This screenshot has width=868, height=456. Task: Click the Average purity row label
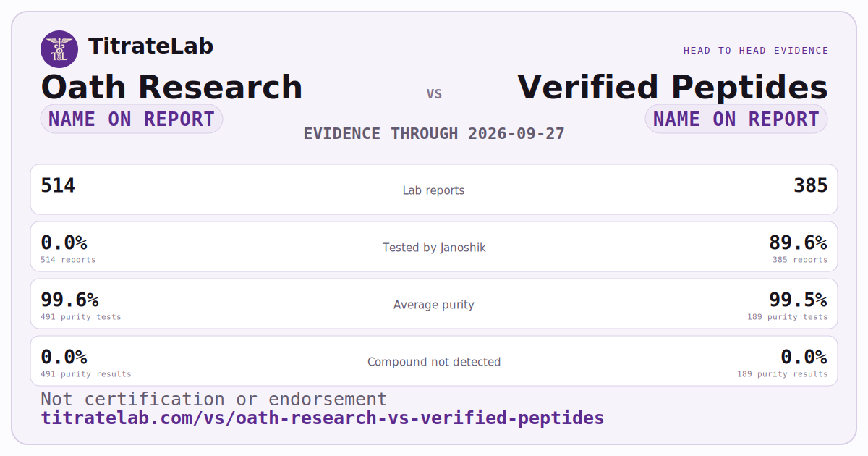coord(434,305)
